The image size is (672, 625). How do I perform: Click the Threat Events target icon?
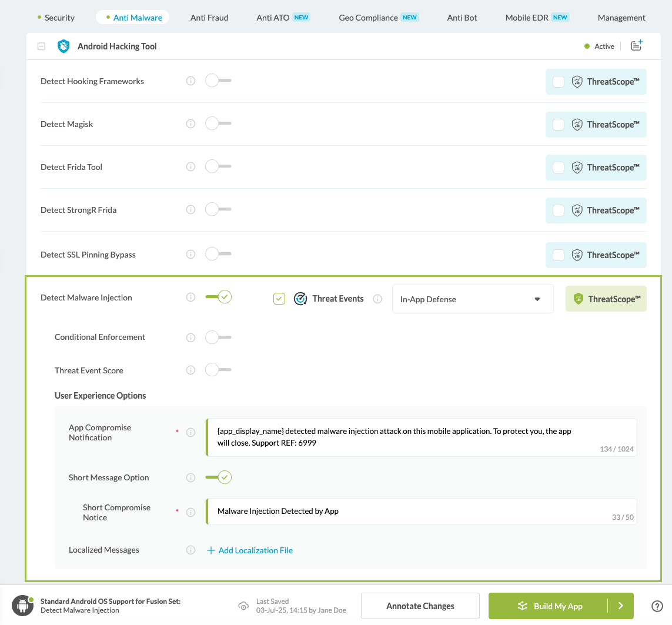pos(300,299)
